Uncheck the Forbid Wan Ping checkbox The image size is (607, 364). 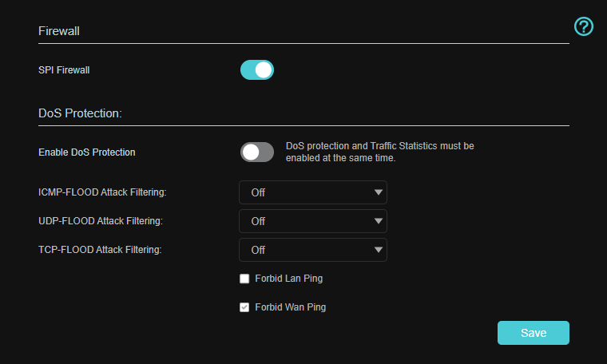click(x=244, y=307)
